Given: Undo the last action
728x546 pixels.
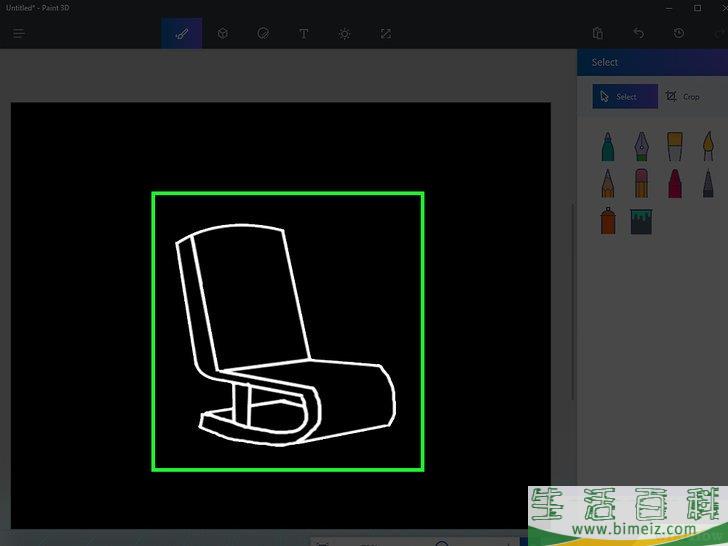Looking at the screenshot, I should click(x=638, y=33).
